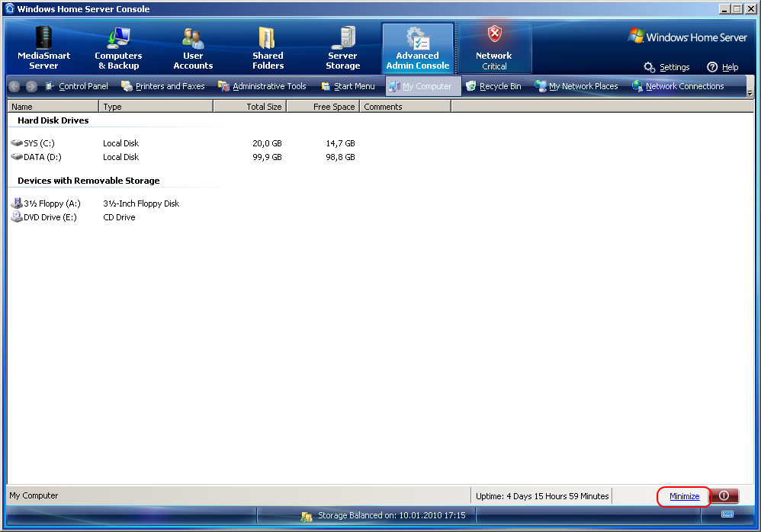The height and width of the screenshot is (532, 761).
Task: Click the '14,7 GB' free space value
Action: coord(340,143)
